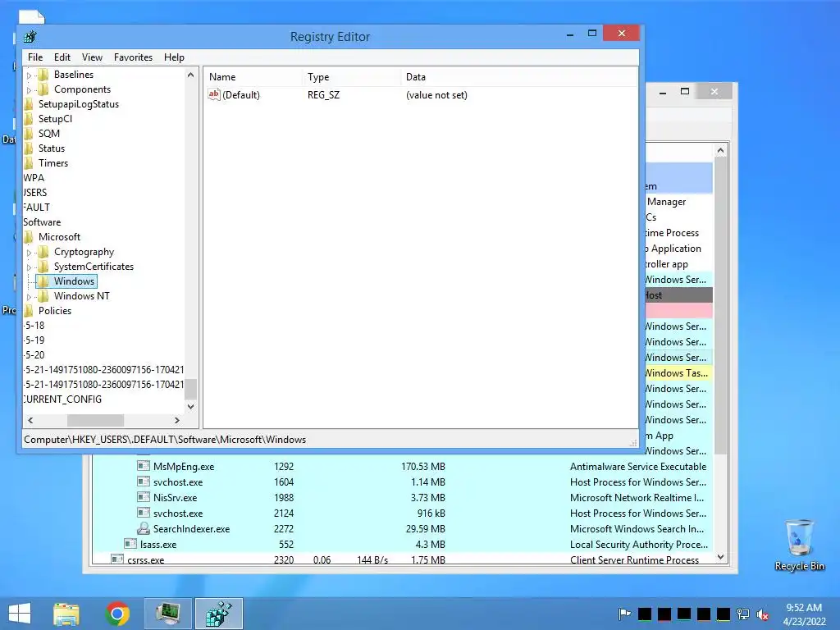Click Antimalware Service Executable description
Screen dimensions: 840x630
[x=638, y=467]
